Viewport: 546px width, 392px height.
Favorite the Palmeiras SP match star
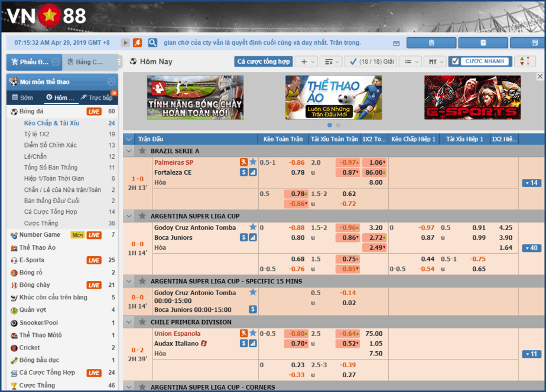[253, 162]
